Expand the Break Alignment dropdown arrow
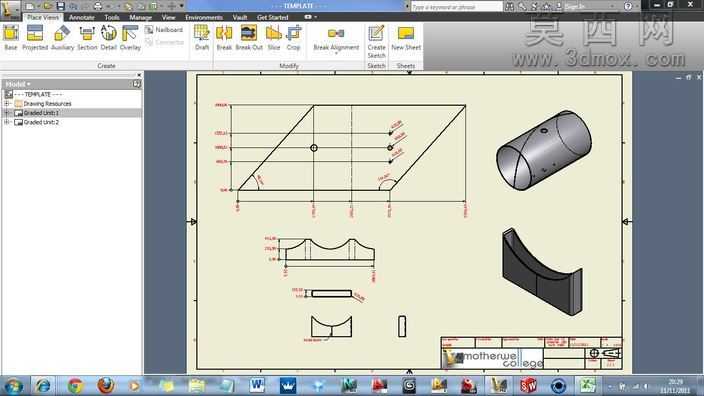The image size is (704, 396). [x=336, y=53]
